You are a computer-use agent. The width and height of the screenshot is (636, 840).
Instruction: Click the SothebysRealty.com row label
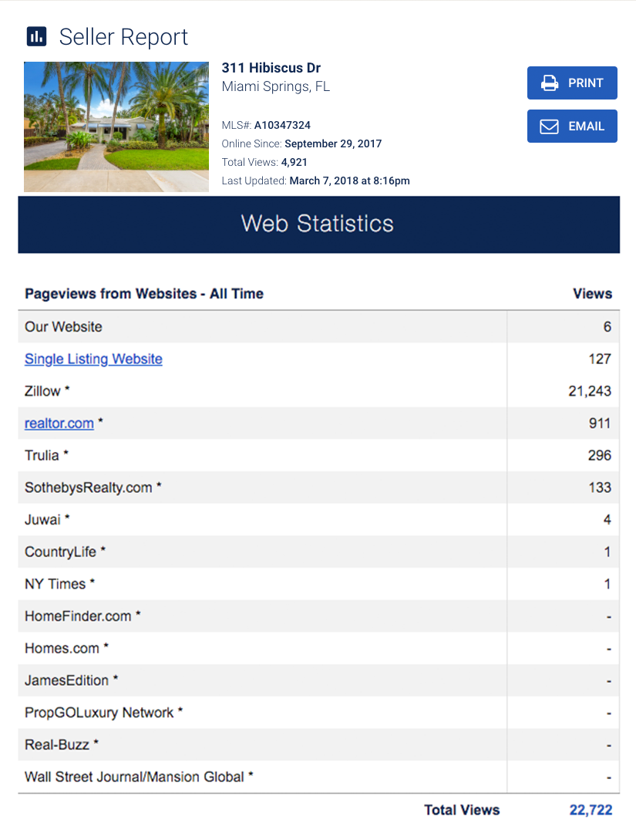tap(93, 487)
